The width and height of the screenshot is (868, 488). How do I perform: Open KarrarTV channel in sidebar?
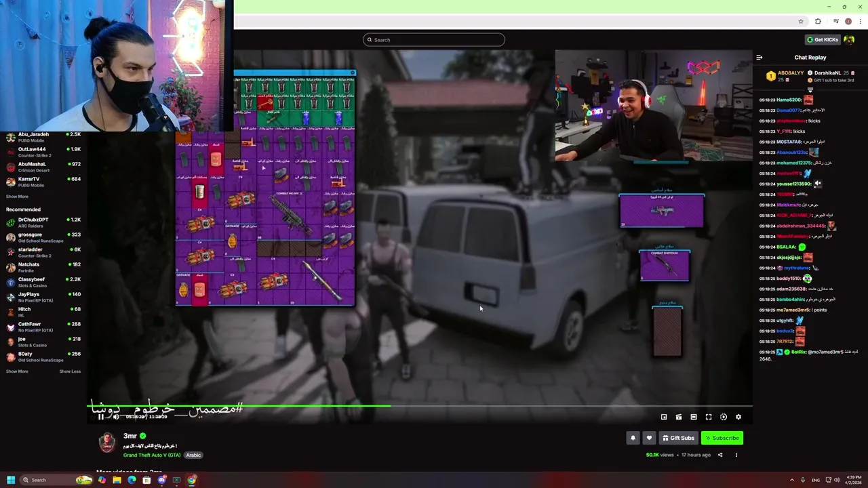(x=43, y=182)
